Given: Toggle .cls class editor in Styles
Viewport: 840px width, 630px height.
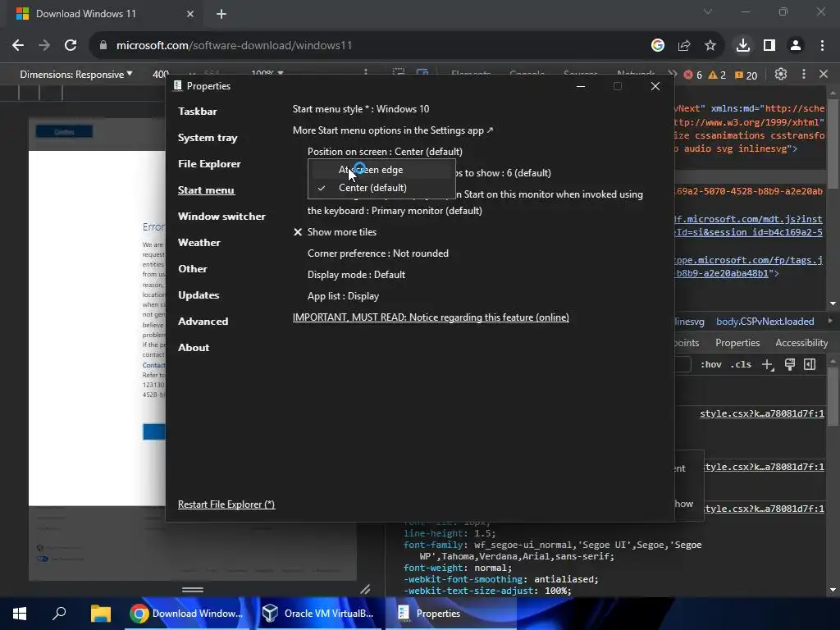Looking at the screenshot, I should [742, 365].
